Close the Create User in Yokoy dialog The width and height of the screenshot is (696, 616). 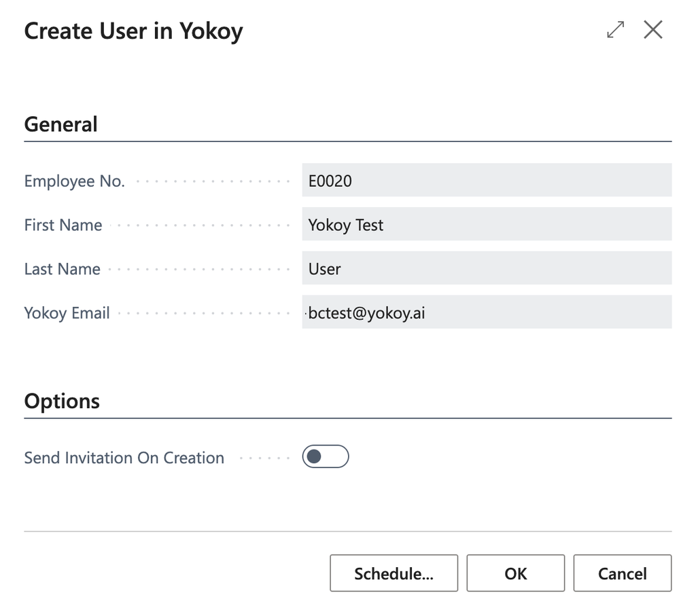[x=652, y=30]
